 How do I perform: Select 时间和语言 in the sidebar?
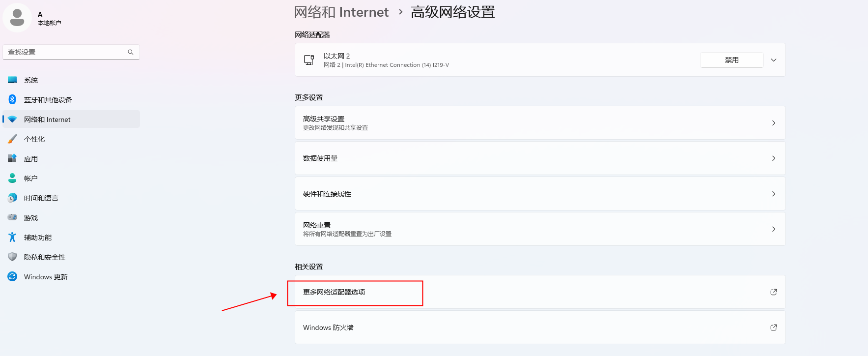click(41, 198)
